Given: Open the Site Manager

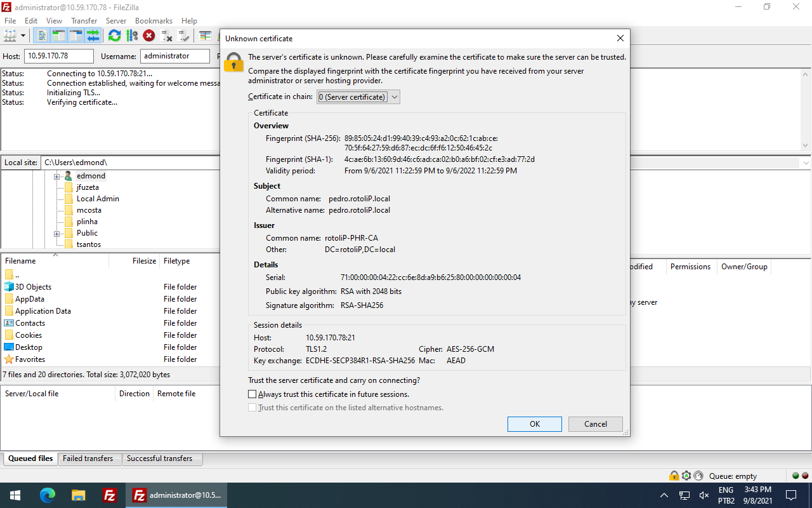Looking at the screenshot, I should tap(9, 36).
